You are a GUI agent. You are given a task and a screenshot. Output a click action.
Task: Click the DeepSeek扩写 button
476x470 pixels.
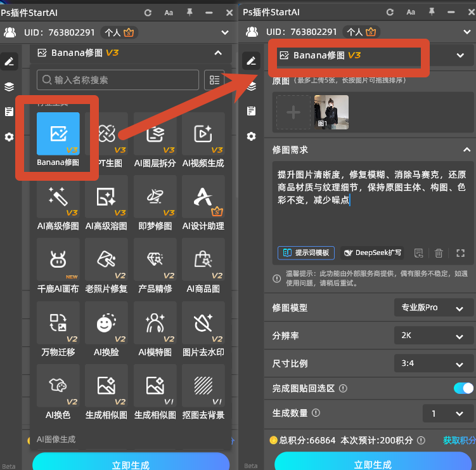(x=372, y=253)
